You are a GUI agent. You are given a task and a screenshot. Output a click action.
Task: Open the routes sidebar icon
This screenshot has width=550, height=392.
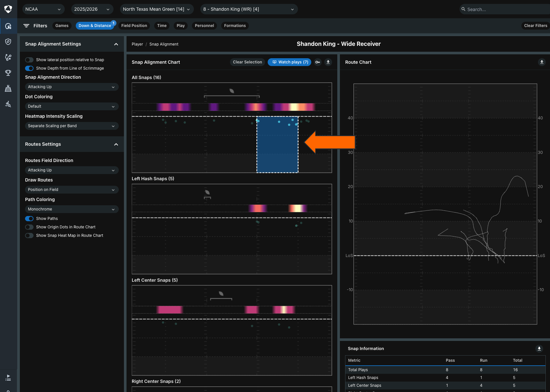[x=8, y=57]
